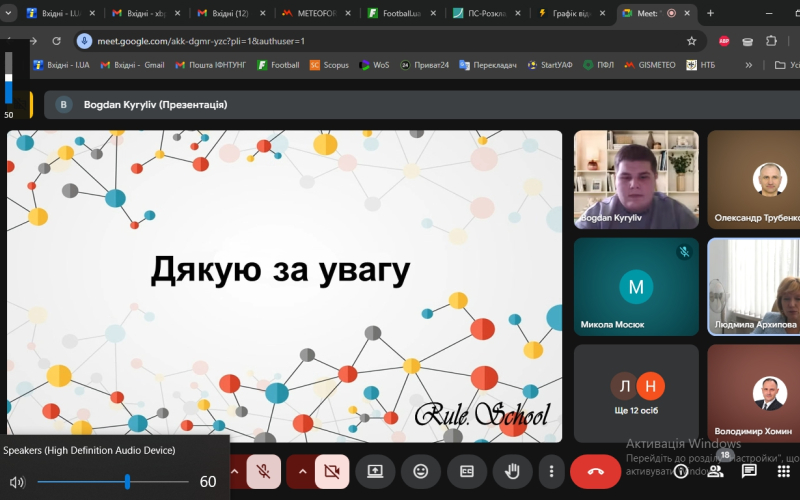Open the Вхідні - Gmail bookmark

click(133, 65)
